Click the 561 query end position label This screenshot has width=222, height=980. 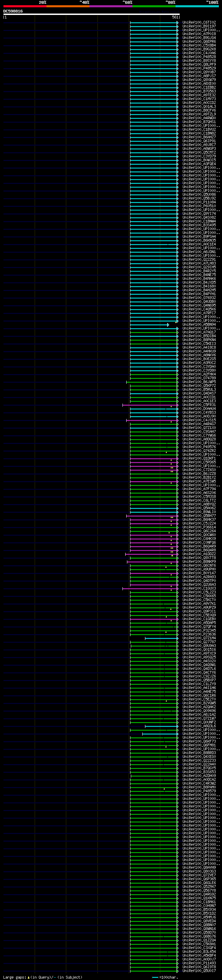pyautogui.click(x=175, y=17)
